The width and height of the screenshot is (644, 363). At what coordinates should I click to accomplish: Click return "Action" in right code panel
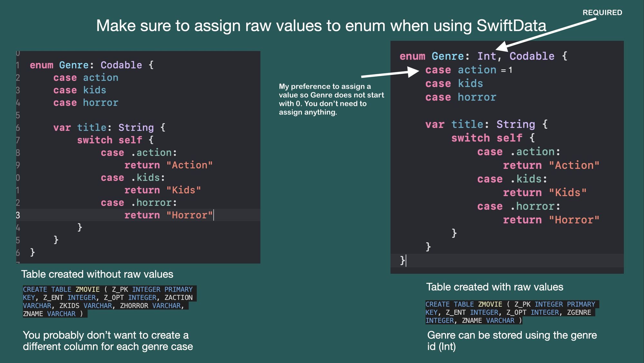point(551,165)
